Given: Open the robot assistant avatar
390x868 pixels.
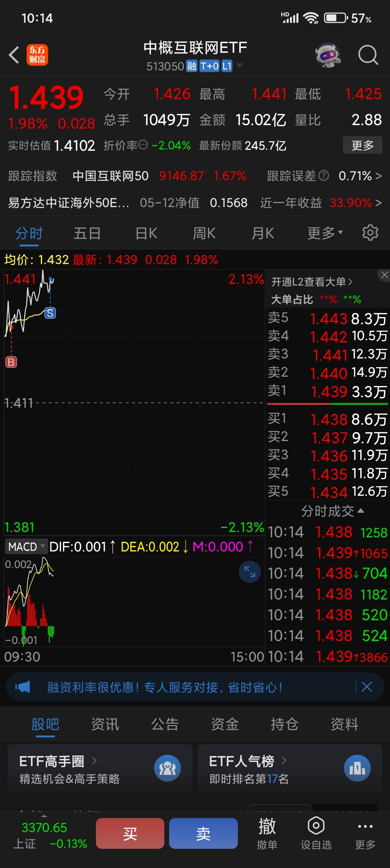Looking at the screenshot, I should click(328, 55).
